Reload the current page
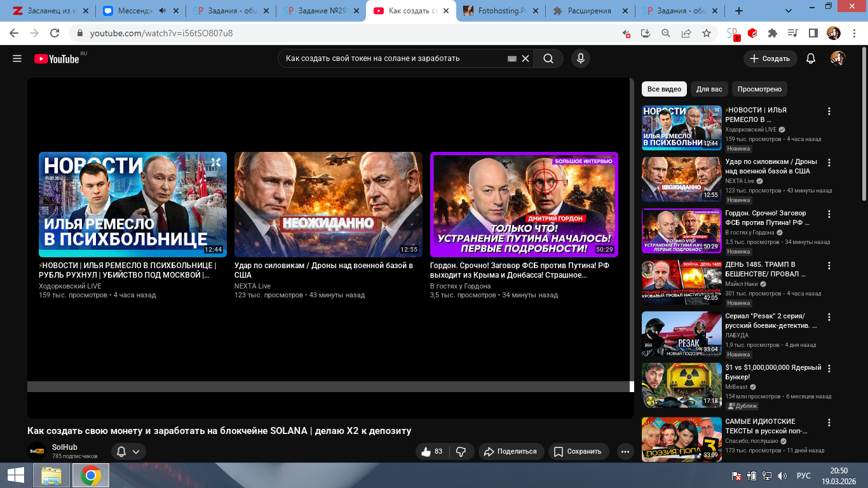 tap(55, 33)
